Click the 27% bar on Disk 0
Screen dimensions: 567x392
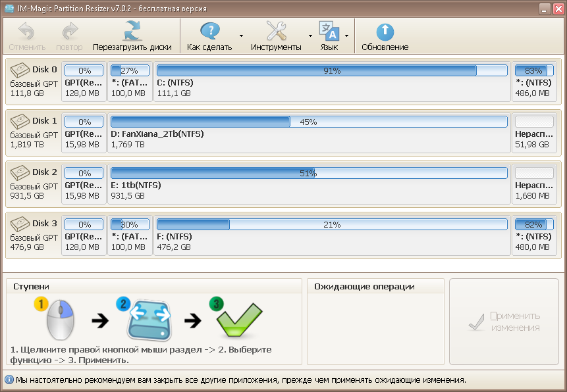click(130, 70)
